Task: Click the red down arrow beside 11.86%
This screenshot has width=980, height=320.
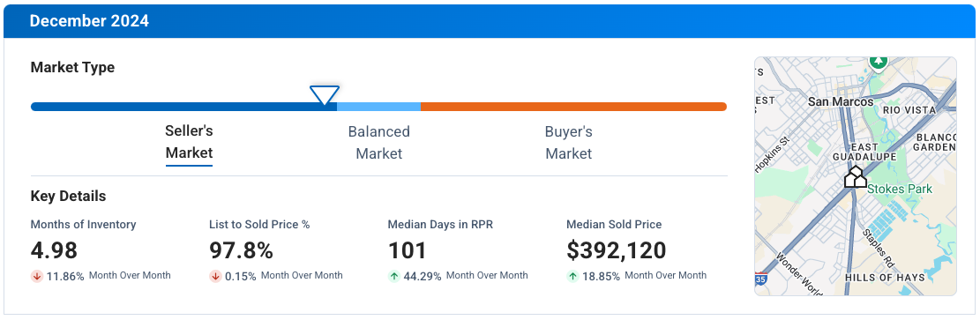Action: point(36,276)
